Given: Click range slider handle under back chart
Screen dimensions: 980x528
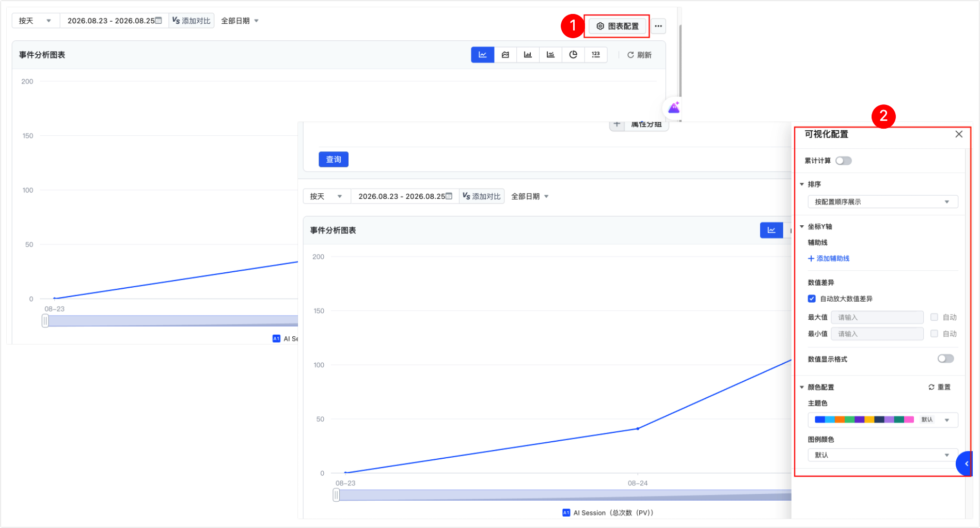Looking at the screenshot, I should pyautogui.click(x=45, y=321).
